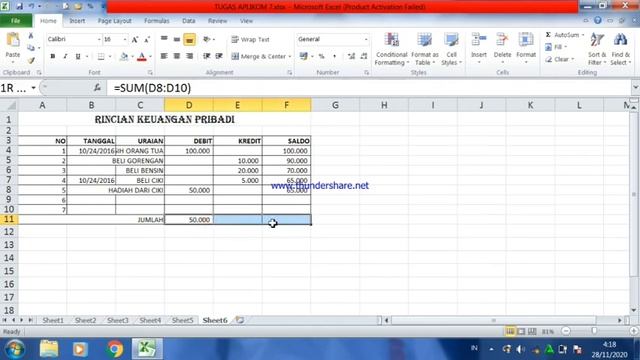Click the Decrease Indent icon
The height and width of the screenshot is (360, 640).
tap(207, 56)
